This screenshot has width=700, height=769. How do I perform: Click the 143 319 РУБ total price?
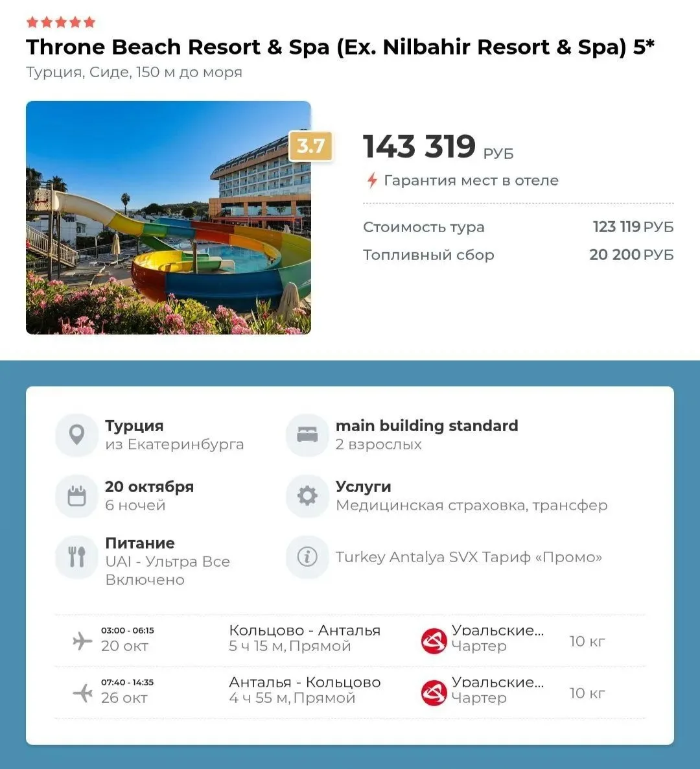438,147
